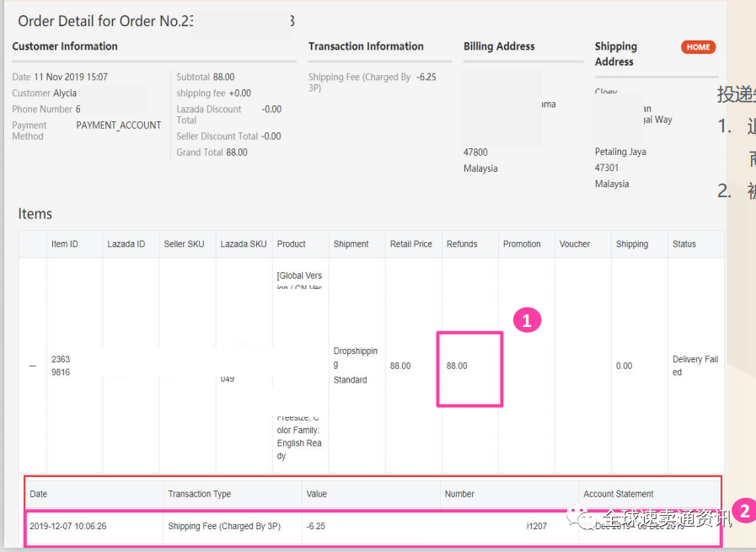
Task: Select the Value column header
Action: click(316, 494)
